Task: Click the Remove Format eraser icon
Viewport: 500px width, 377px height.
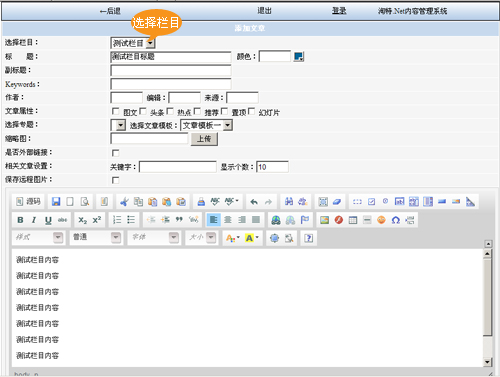Action: pos(337,201)
